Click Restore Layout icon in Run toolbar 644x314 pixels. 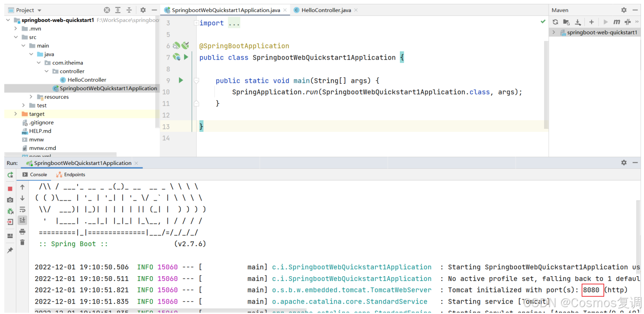point(10,236)
